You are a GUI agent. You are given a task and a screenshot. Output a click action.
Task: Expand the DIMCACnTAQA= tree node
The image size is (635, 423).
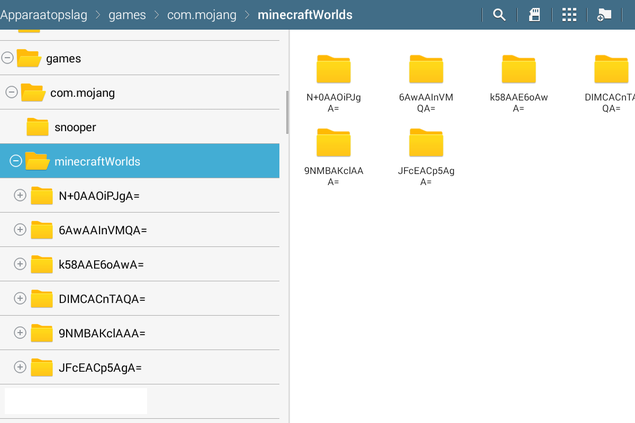coord(20,298)
